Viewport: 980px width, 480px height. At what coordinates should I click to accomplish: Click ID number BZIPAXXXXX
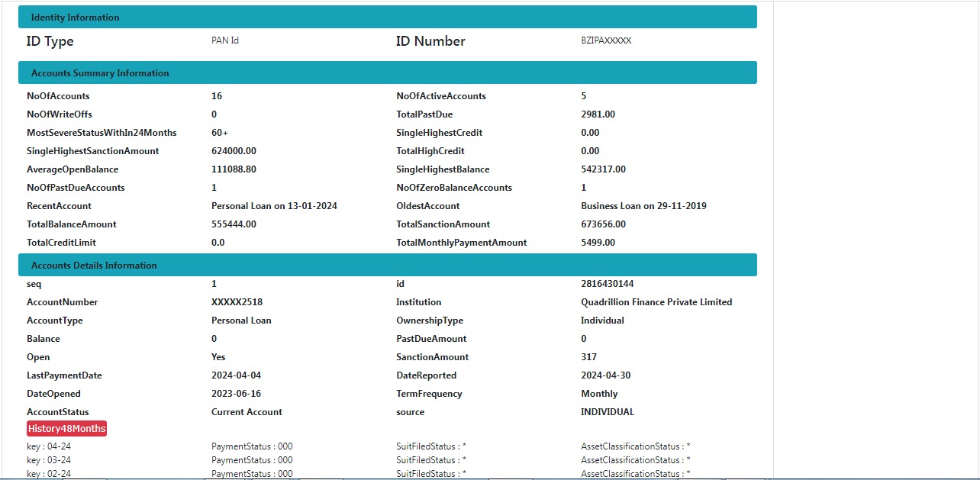tap(606, 40)
